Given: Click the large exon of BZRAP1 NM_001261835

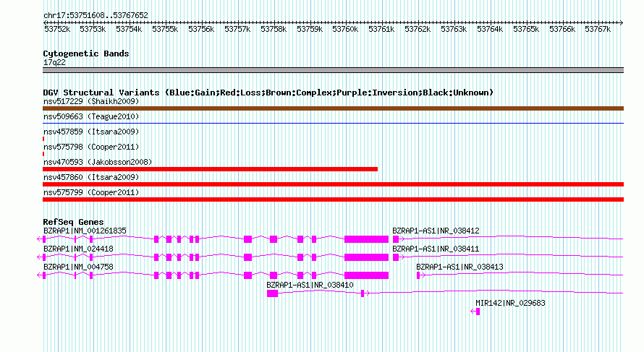Looking at the screenshot, I should pyautogui.click(x=366, y=239).
